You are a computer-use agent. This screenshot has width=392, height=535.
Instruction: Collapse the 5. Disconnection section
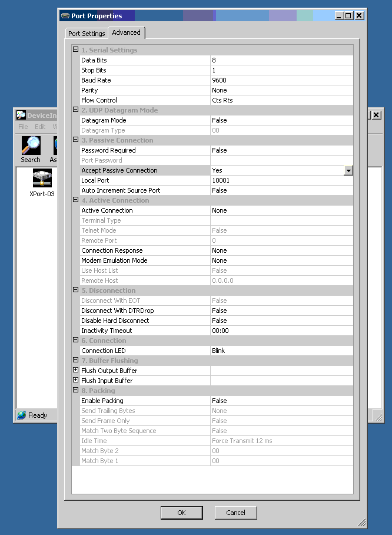pyautogui.click(x=76, y=290)
